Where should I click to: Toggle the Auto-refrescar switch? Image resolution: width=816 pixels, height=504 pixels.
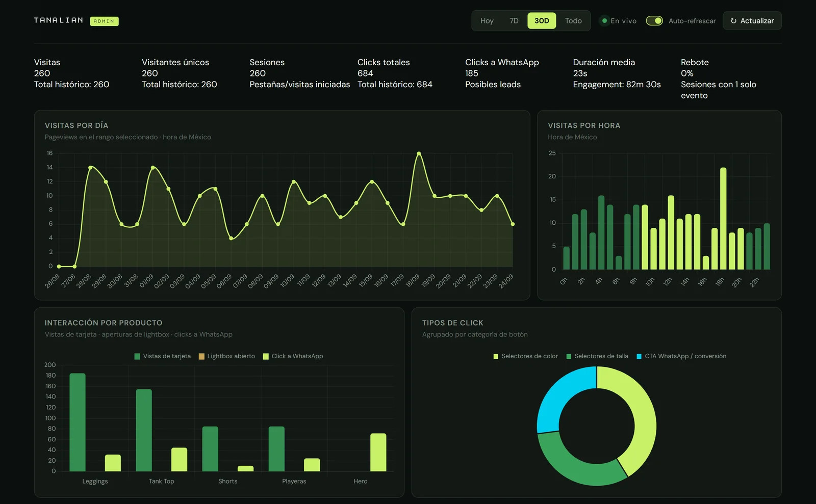click(x=654, y=21)
